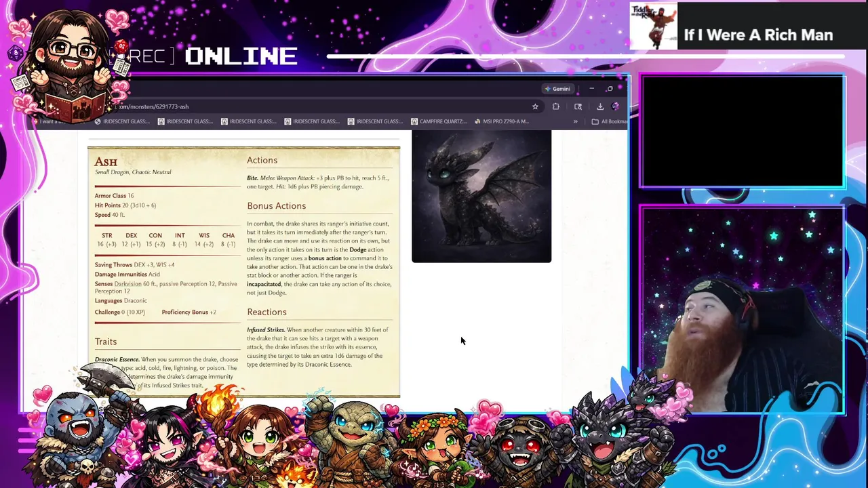Click the STR 16 (+3) ability score

(106, 240)
